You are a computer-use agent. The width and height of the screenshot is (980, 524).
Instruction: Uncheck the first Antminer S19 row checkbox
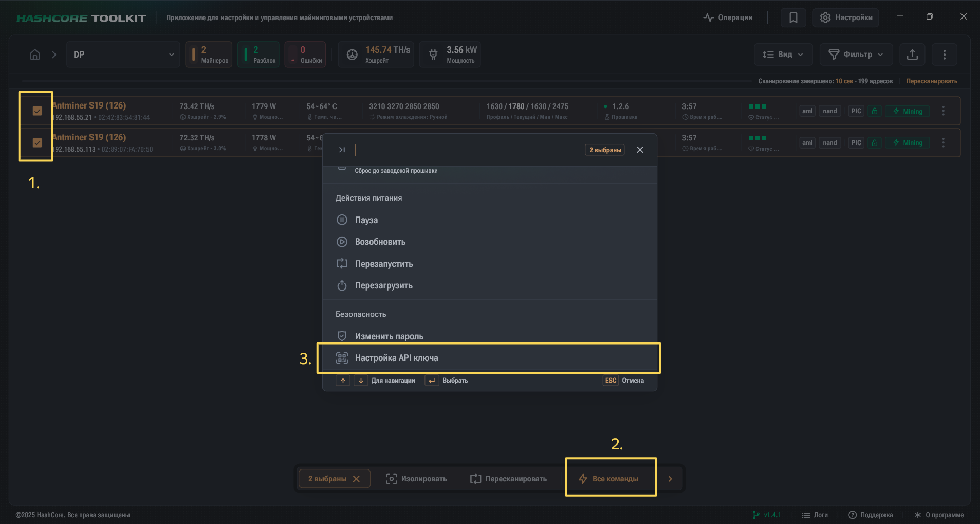36,111
